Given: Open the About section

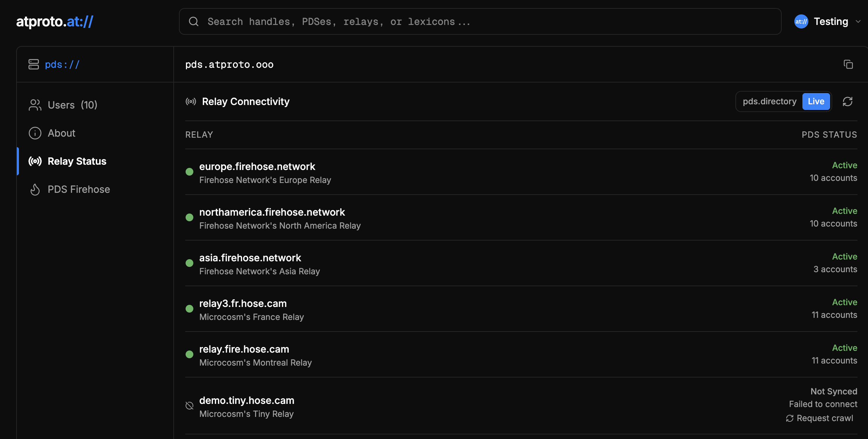Looking at the screenshot, I should tap(61, 133).
